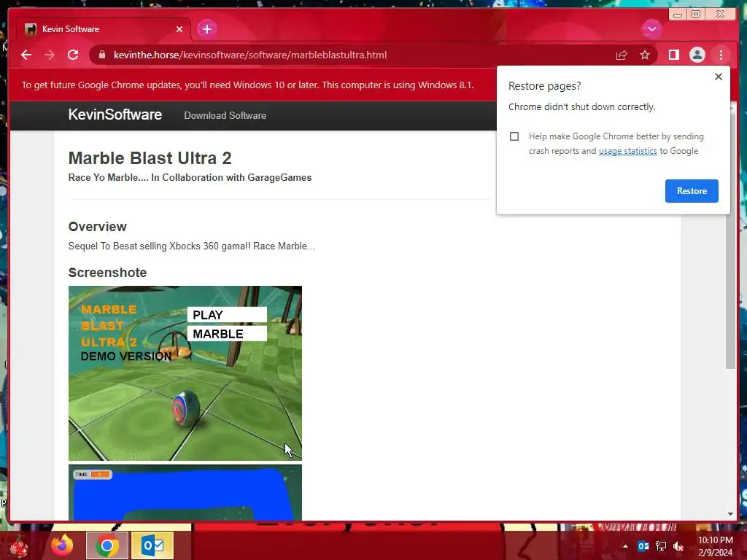Viewport: 747px width, 560px height.
Task: Open the Download Software menu item
Action: [x=225, y=115]
